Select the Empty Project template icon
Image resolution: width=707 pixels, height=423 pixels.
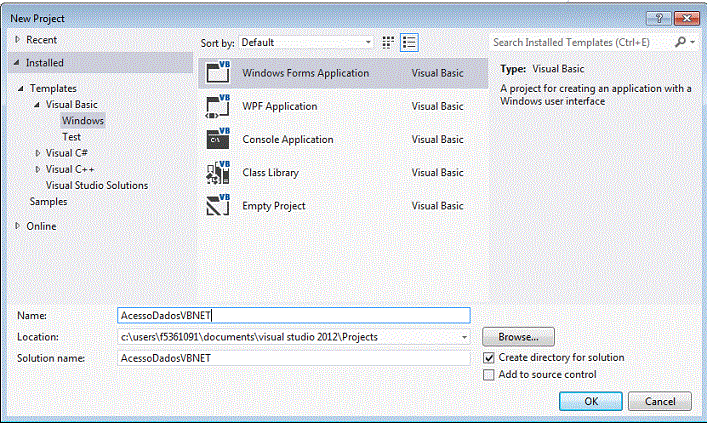(x=218, y=205)
